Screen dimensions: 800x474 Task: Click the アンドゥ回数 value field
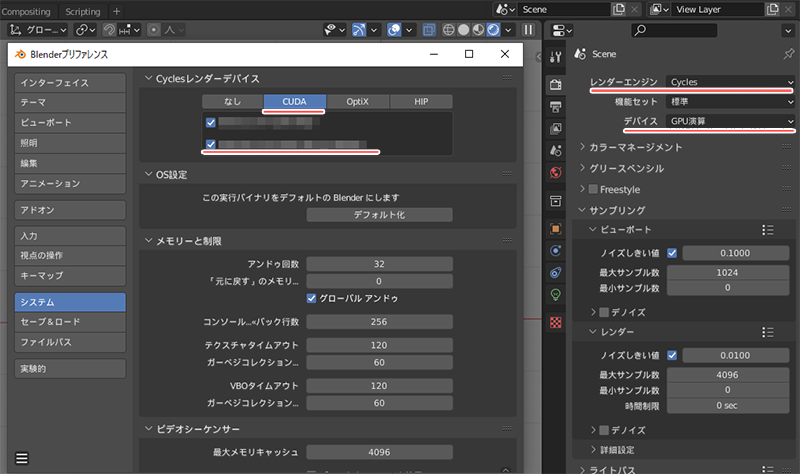379,264
